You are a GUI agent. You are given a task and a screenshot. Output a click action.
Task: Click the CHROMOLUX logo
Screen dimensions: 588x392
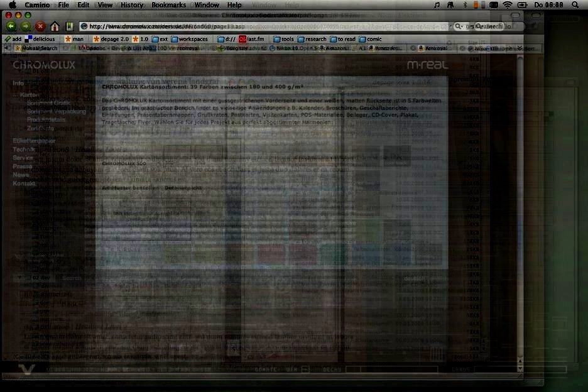44,65
